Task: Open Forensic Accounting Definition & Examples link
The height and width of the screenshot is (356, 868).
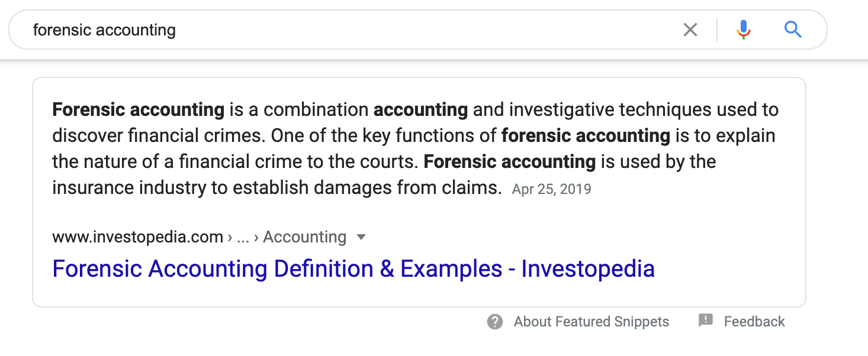Action: [353, 269]
